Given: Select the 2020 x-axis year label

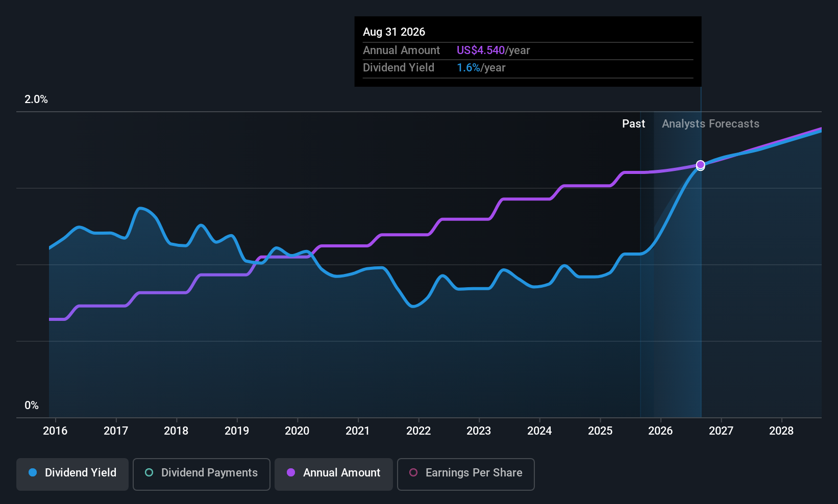Looking at the screenshot, I should [297, 431].
